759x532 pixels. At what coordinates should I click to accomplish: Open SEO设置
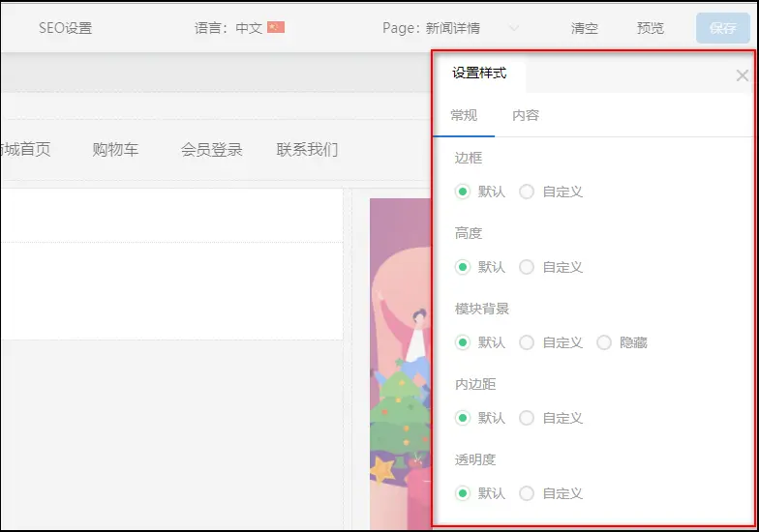tap(65, 28)
